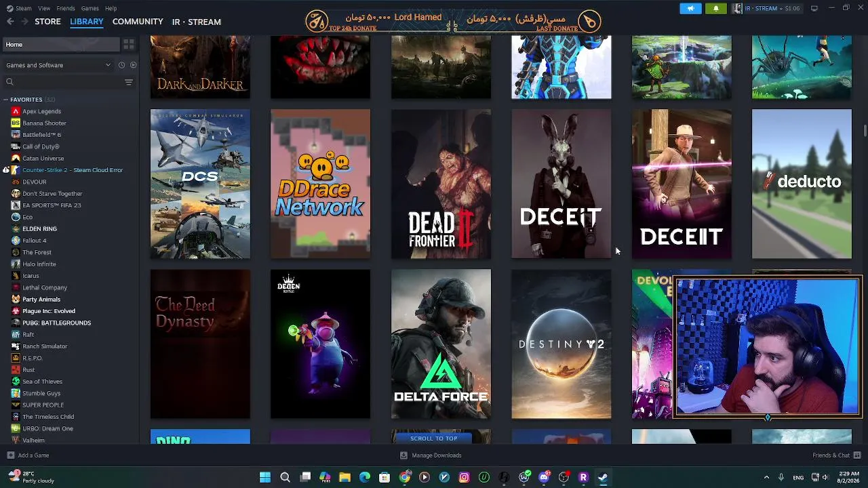The image size is (868, 488).
Task: Click the Steam icon on the taskbar
Action: tap(602, 477)
